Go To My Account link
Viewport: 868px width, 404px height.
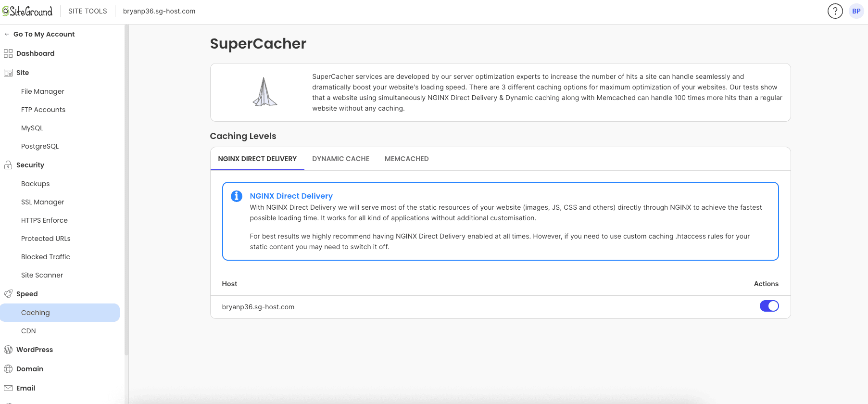44,34
